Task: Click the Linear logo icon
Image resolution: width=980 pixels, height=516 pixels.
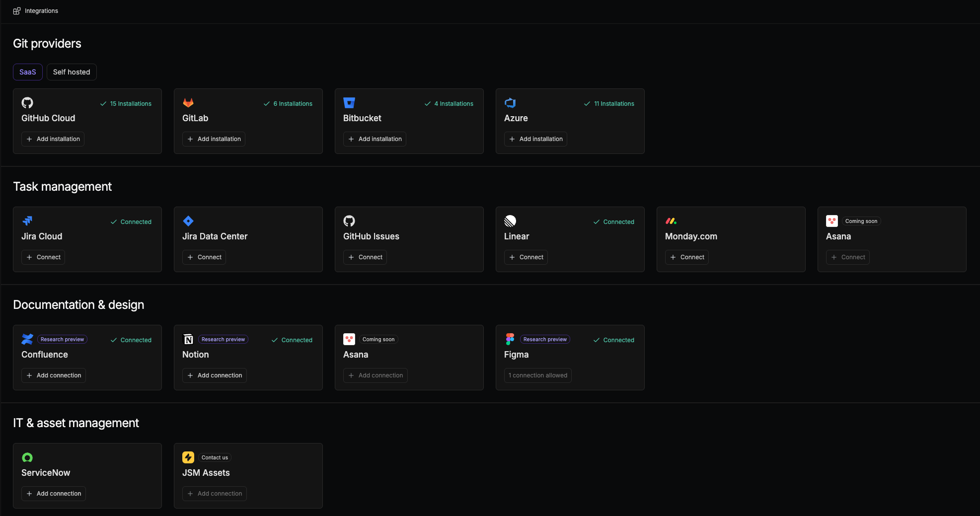Action: point(510,221)
